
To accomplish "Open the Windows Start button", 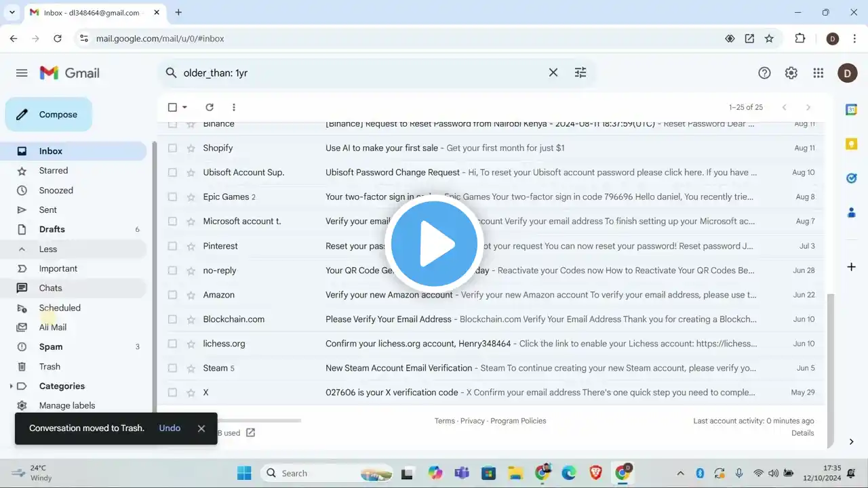I will point(244,473).
